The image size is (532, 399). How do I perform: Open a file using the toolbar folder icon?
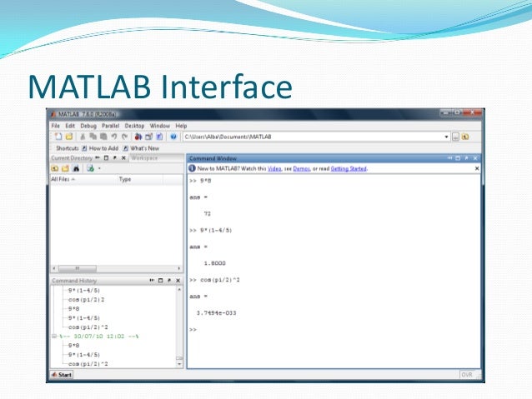coord(69,137)
